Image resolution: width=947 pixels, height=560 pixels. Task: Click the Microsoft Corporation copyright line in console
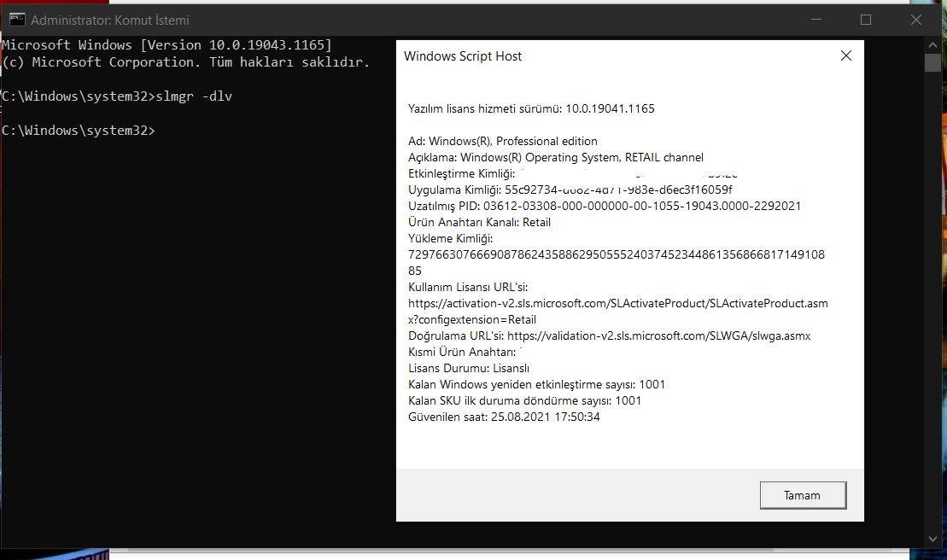[185, 62]
